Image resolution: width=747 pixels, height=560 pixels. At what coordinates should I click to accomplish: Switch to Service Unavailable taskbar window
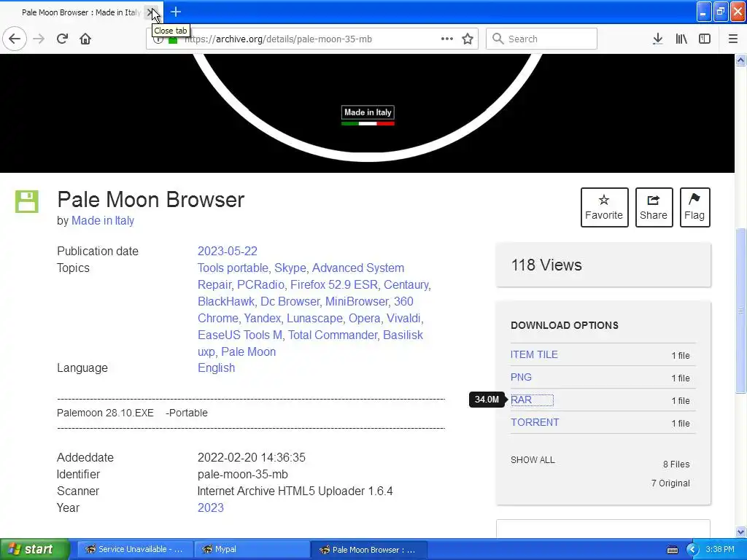(135, 550)
